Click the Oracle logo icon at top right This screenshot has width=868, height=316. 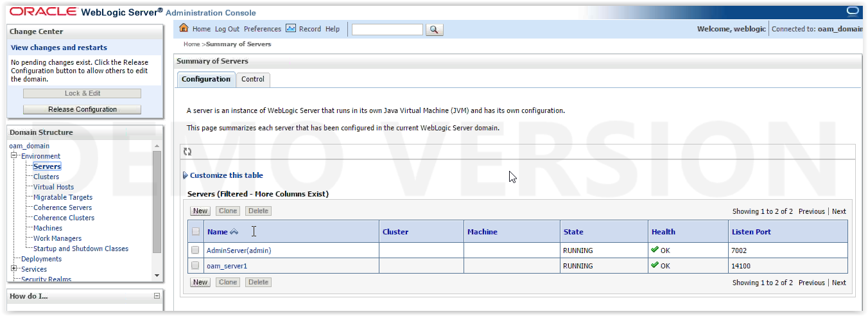coord(853,11)
